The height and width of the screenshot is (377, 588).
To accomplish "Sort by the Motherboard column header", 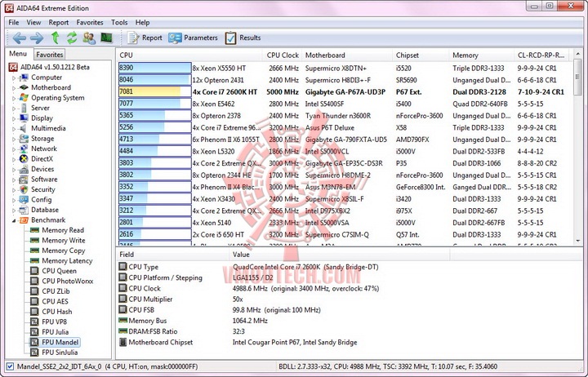I will (346, 55).
